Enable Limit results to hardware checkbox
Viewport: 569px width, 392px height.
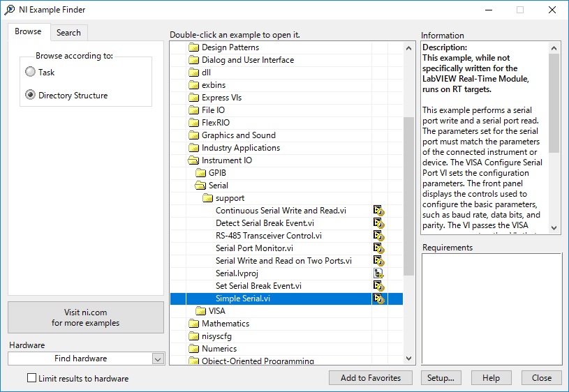32,378
